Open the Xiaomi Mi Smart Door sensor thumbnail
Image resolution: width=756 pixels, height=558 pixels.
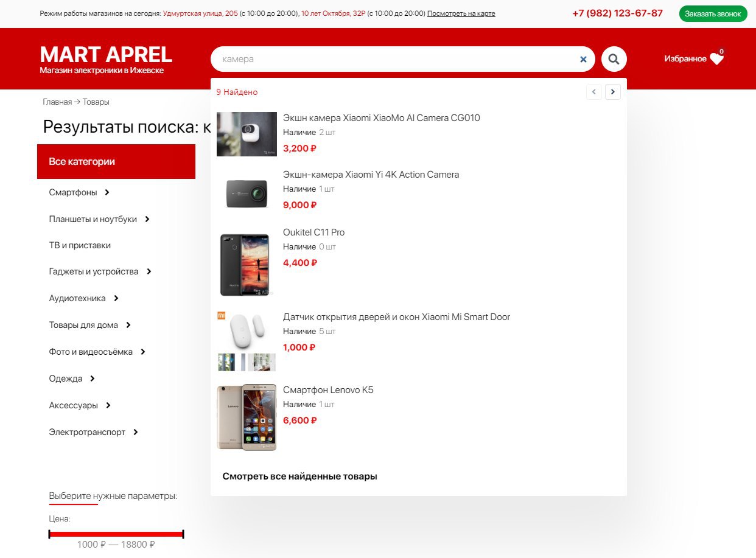point(247,341)
